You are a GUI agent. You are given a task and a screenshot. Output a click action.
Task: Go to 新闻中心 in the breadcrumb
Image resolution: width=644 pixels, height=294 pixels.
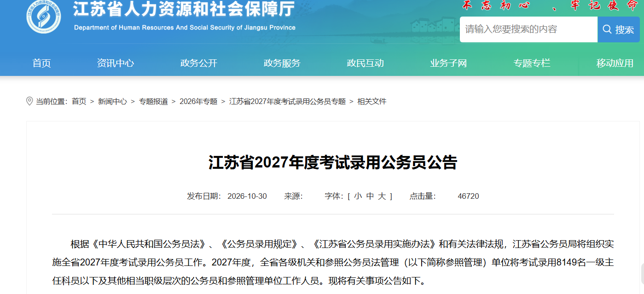112,101
